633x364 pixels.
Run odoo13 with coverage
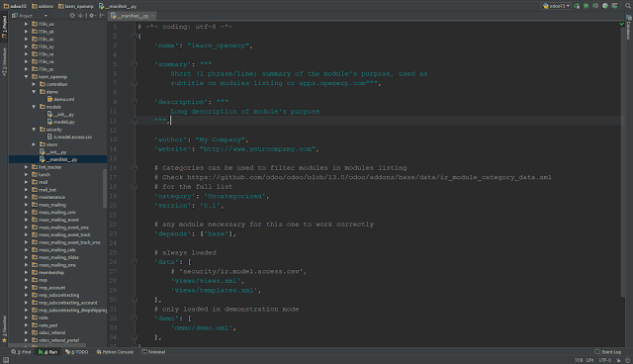pyautogui.click(x=595, y=6)
